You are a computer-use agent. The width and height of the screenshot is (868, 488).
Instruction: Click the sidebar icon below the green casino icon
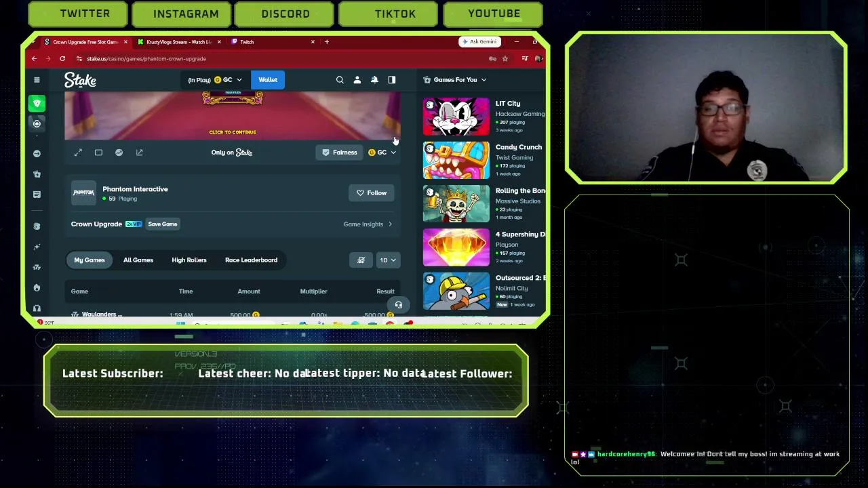37,123
